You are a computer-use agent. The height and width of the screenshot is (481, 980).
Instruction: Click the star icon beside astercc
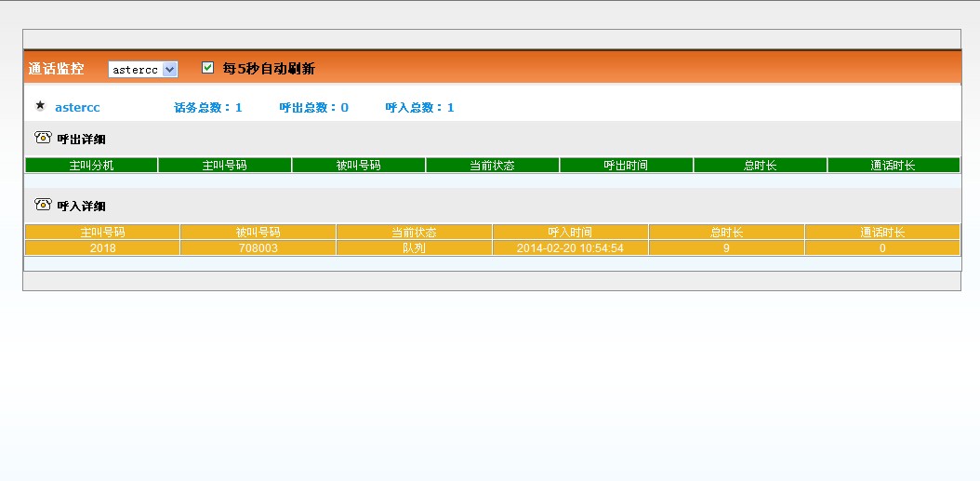pyautogui.click(x=40, y=106)
